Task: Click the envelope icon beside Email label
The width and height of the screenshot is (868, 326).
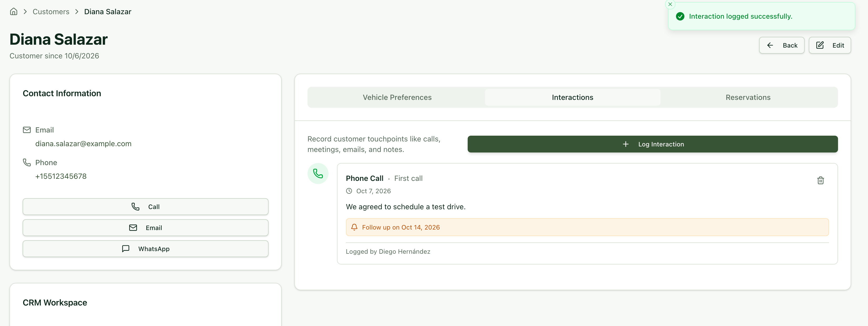Action: pos(27,130)
